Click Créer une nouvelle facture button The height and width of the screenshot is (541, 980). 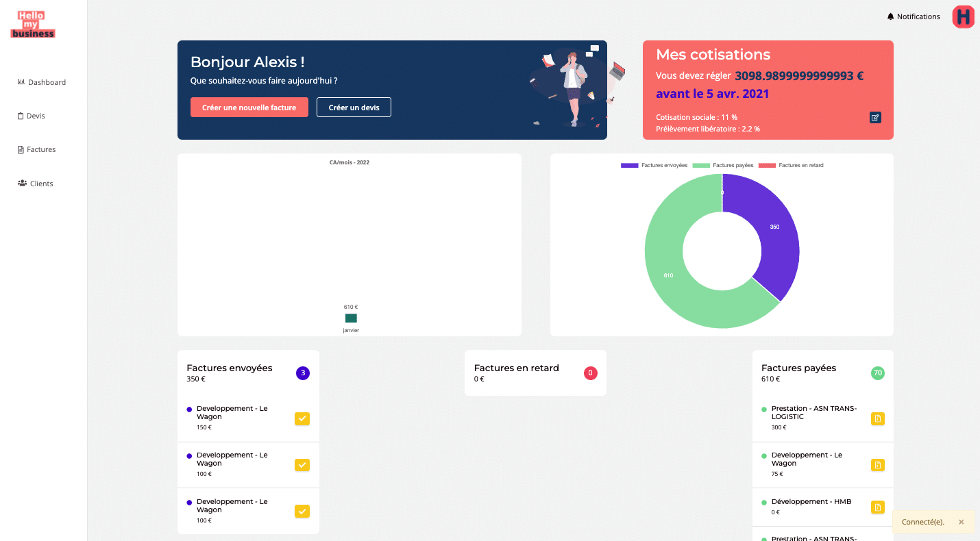coord(249,108)
